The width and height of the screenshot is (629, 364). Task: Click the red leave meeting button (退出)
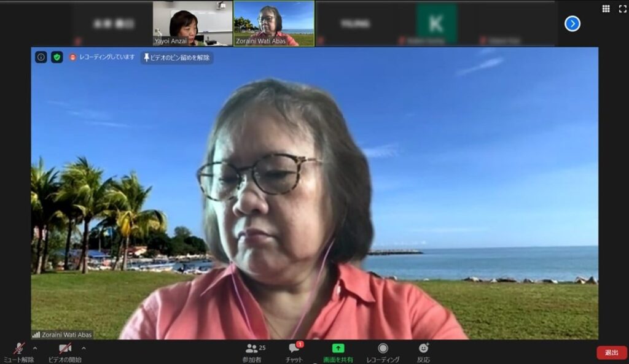(x=611, y=352)
